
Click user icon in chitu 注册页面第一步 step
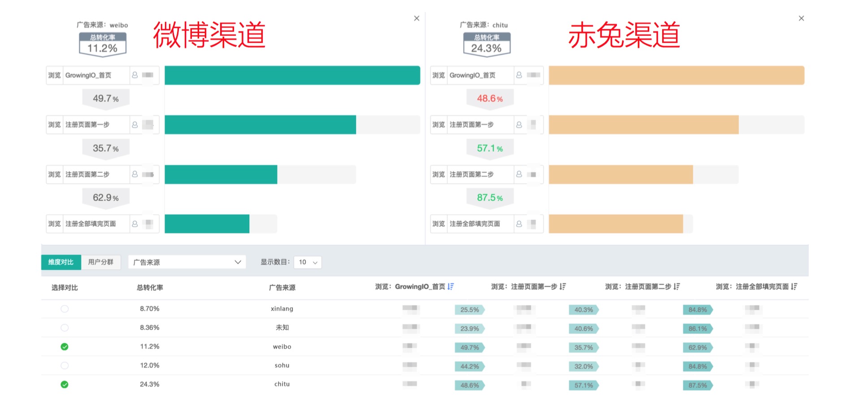[x=519, y=125]
